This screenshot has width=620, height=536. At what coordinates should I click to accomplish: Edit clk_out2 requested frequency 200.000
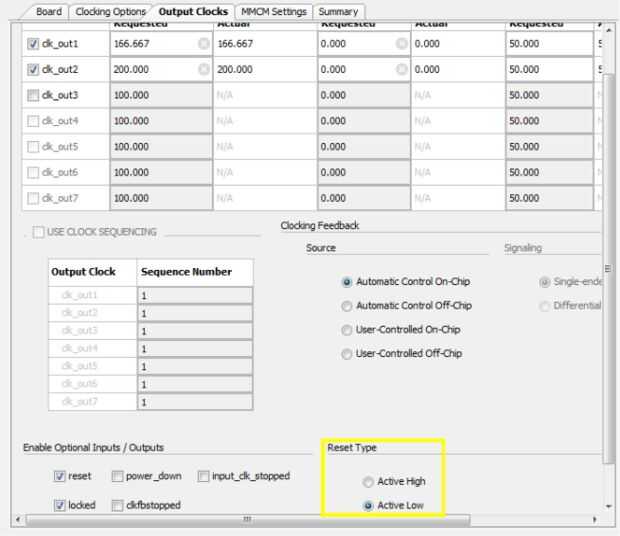161,69
